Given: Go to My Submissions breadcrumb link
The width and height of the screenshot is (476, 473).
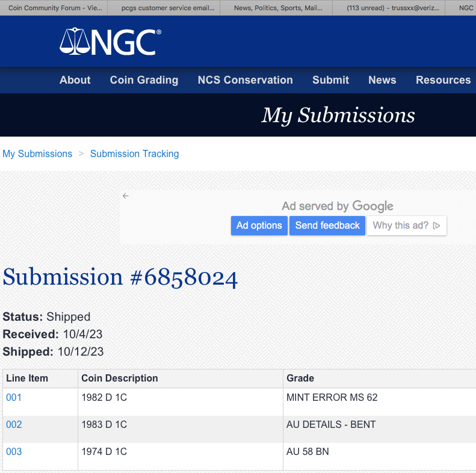Looking at the screenshot, I should (x=37, y=154).
